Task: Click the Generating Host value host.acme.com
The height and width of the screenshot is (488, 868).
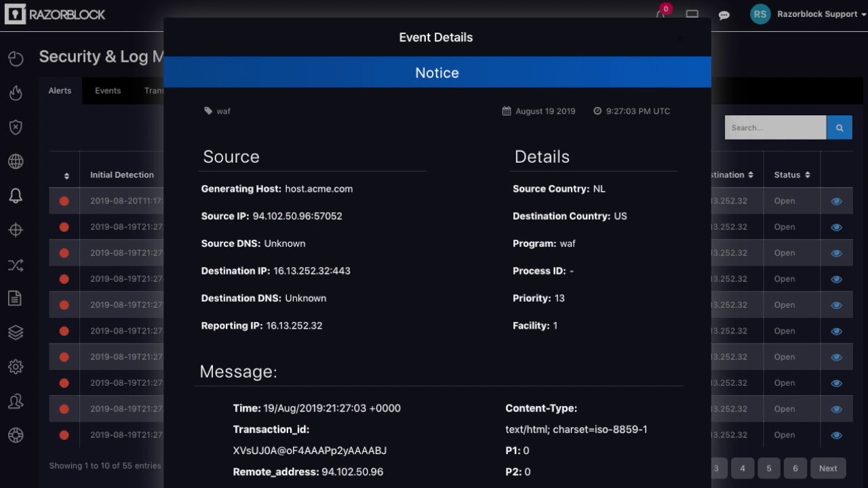Action: [x=319, y=189]
